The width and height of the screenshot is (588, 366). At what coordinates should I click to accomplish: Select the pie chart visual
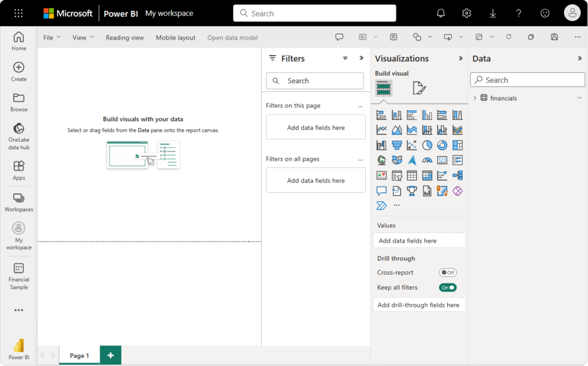coord(427,145)
